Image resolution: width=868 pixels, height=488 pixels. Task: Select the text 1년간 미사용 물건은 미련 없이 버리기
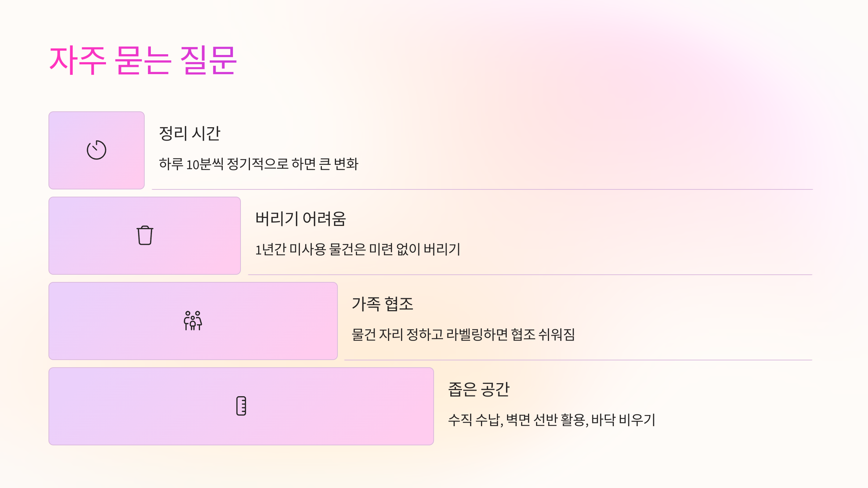click(358, 249)
